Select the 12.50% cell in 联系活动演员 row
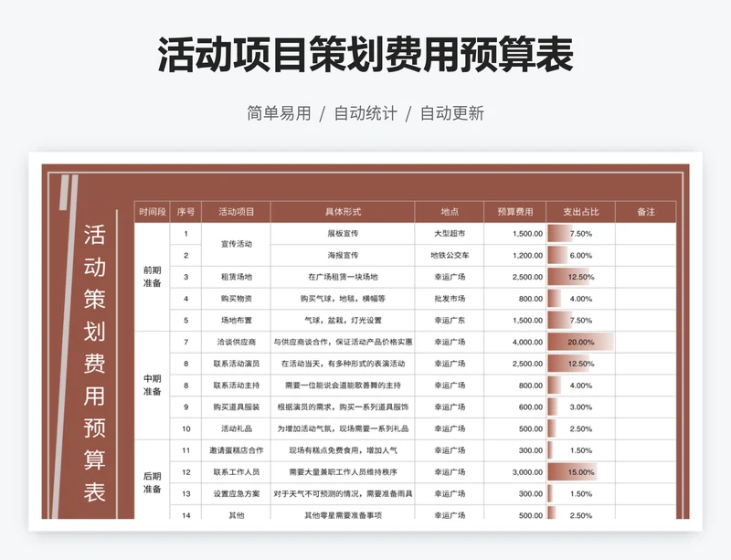 pos(581,364)
